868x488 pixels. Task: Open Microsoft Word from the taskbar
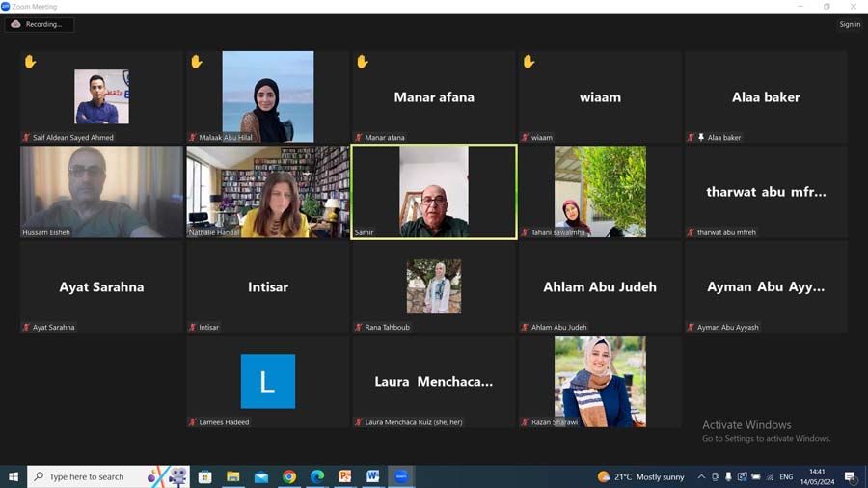(x=372, y=476)
